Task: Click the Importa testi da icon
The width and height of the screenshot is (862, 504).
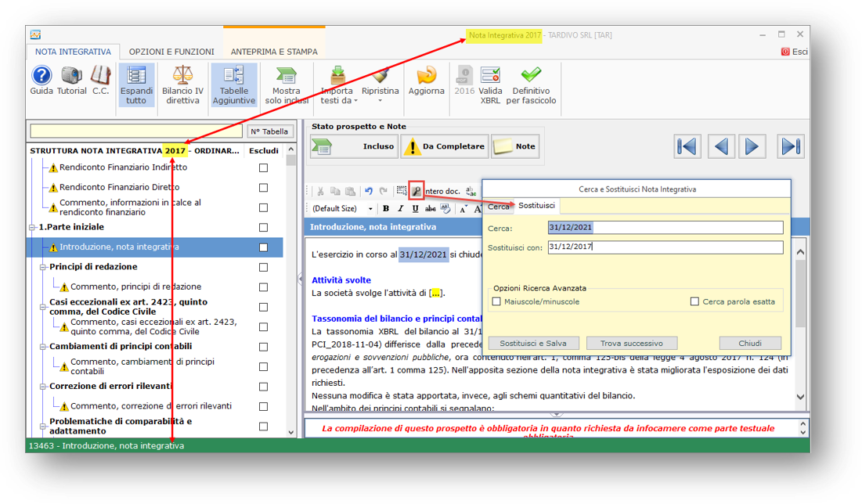Action: 337,75
